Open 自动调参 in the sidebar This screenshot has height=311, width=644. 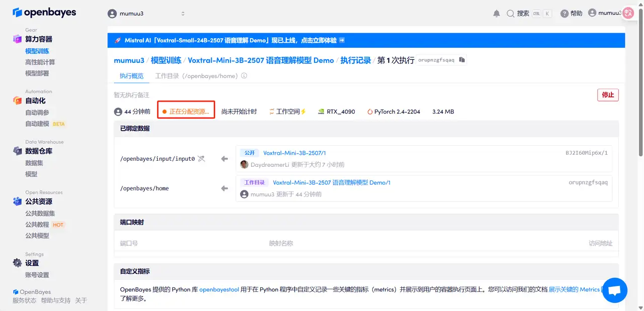37,113
